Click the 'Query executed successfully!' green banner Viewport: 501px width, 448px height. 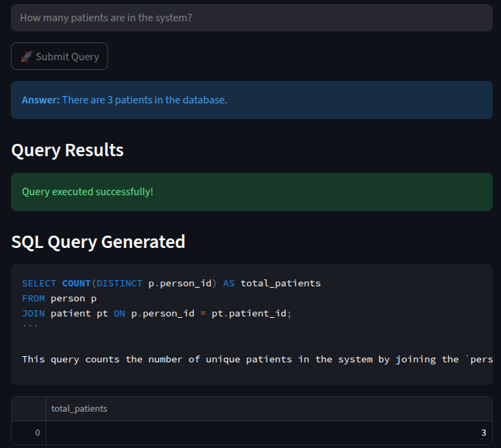pos(251,192)
